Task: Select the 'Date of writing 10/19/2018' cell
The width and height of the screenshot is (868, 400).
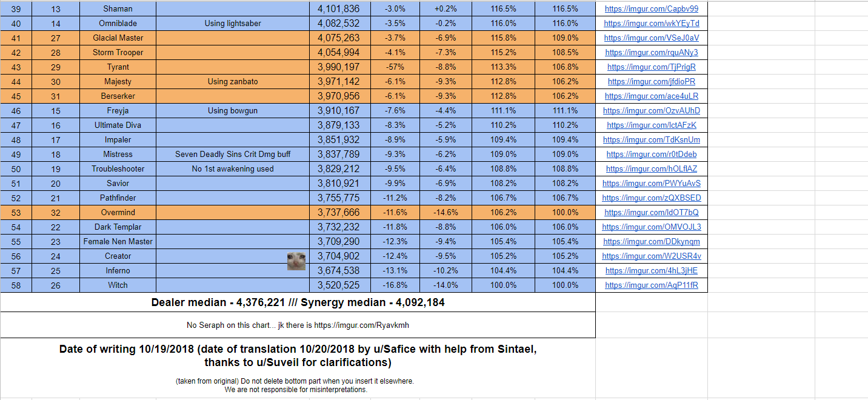Action: pyautogui.click(x=298, y=356)
